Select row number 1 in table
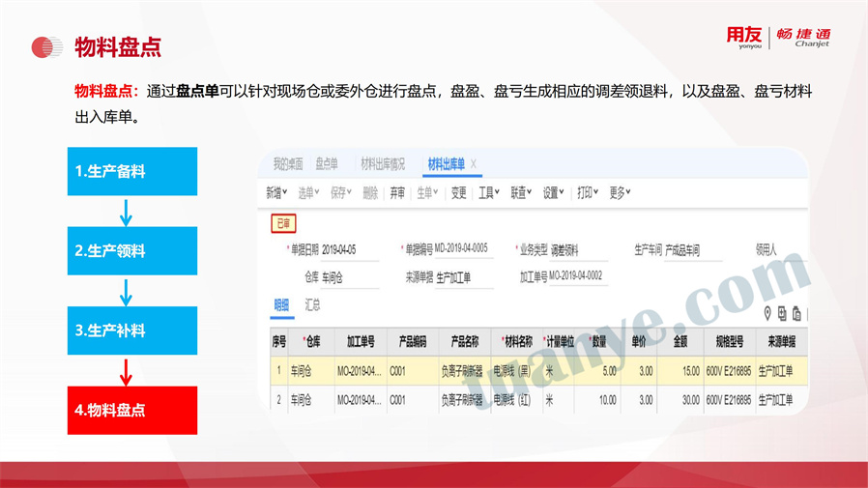Screen dimensions: 868x488 (x=279, y=371)
